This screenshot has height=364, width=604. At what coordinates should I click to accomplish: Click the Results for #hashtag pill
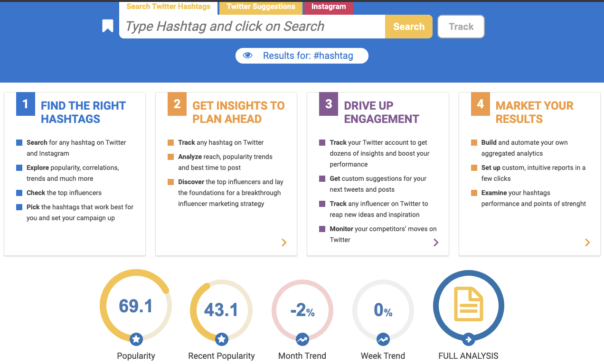[302, 56]
